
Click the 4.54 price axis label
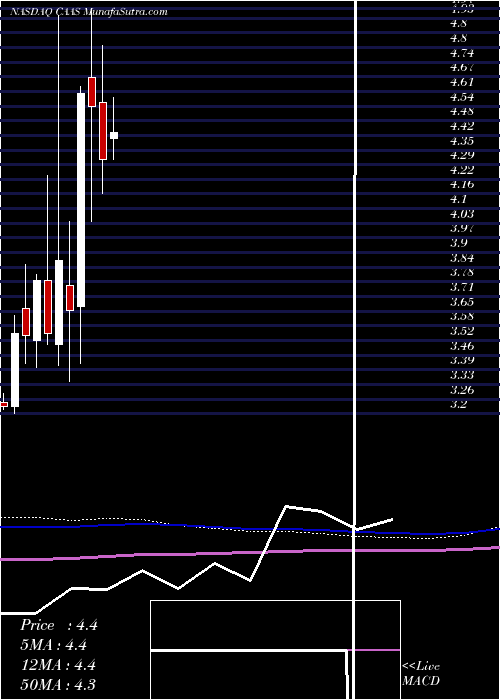coord(462,97)
